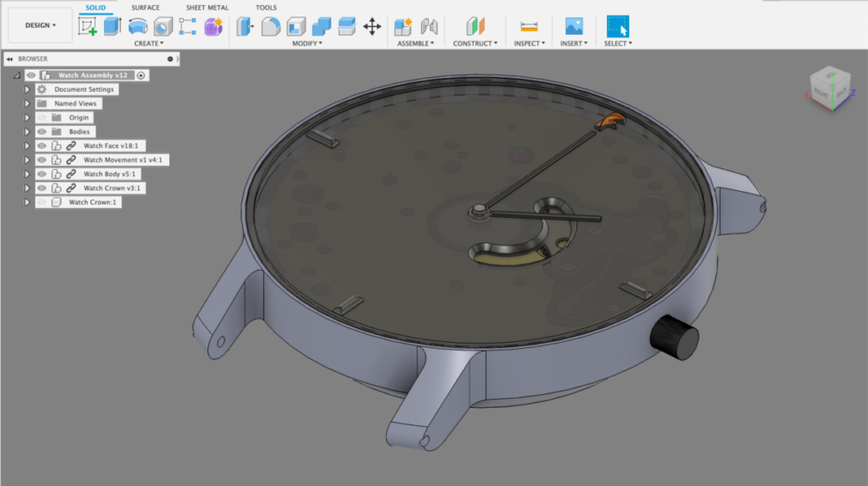Open the Design workspace dropdown
868x486 pixels.
point(40,25)
